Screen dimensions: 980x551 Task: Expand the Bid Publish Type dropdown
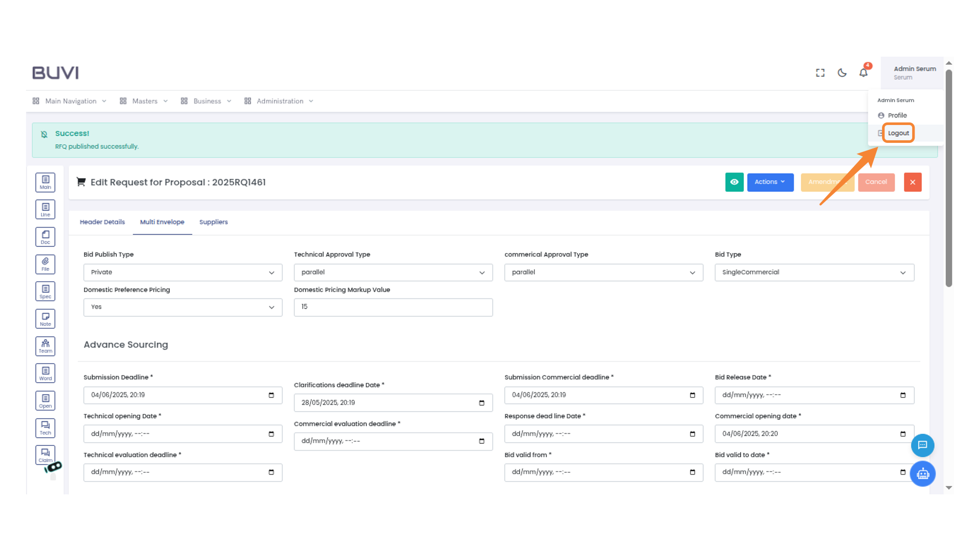tap(183, 272)
